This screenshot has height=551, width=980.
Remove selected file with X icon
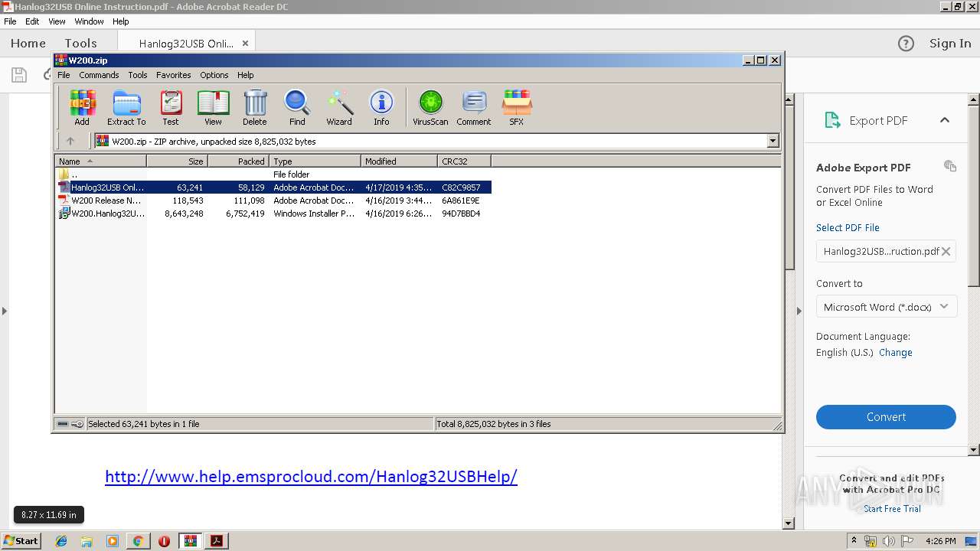946,251
